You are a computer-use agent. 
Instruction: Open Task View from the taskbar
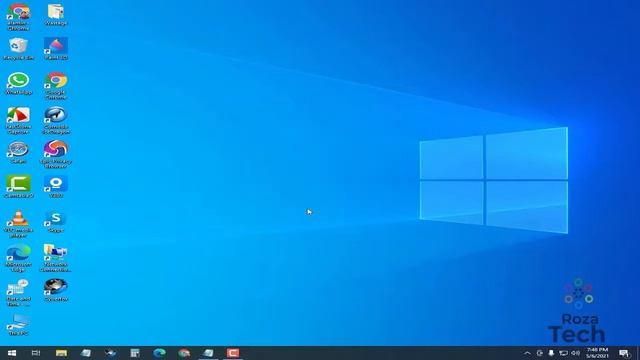[x=36, y=353]
